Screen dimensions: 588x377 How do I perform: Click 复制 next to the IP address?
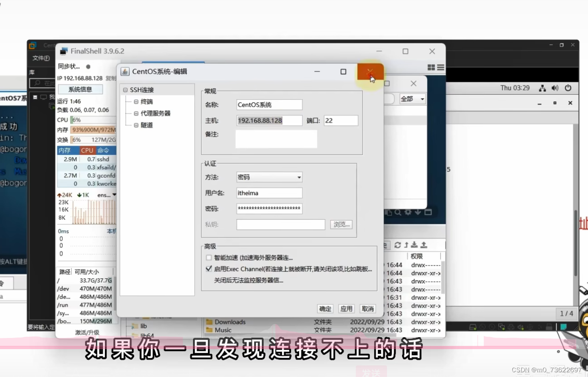111,79
